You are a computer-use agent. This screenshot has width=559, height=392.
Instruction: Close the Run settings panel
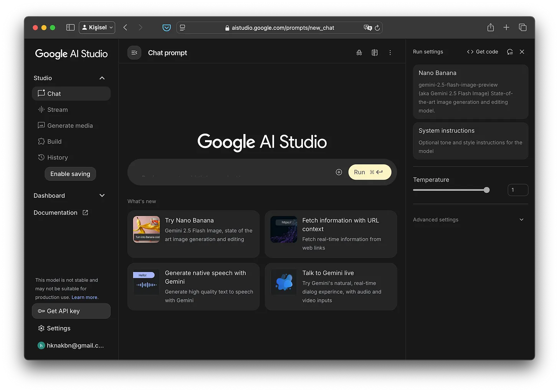pyautogui.click(x=522, y=52)
